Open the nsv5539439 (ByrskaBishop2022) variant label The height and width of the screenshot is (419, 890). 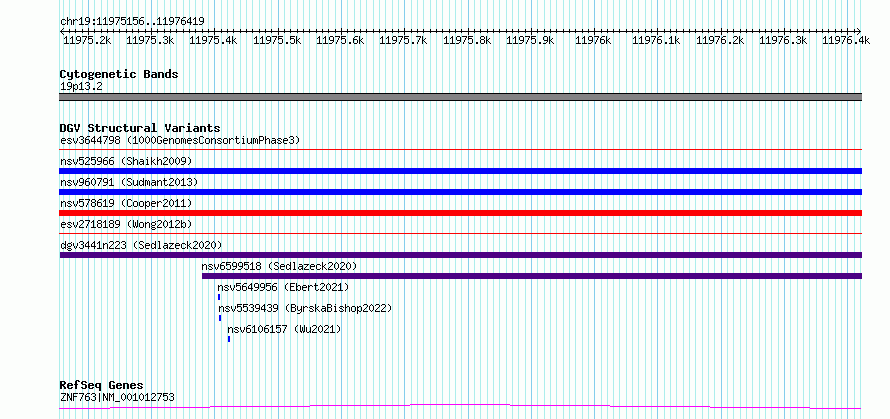tap(305, 308)
